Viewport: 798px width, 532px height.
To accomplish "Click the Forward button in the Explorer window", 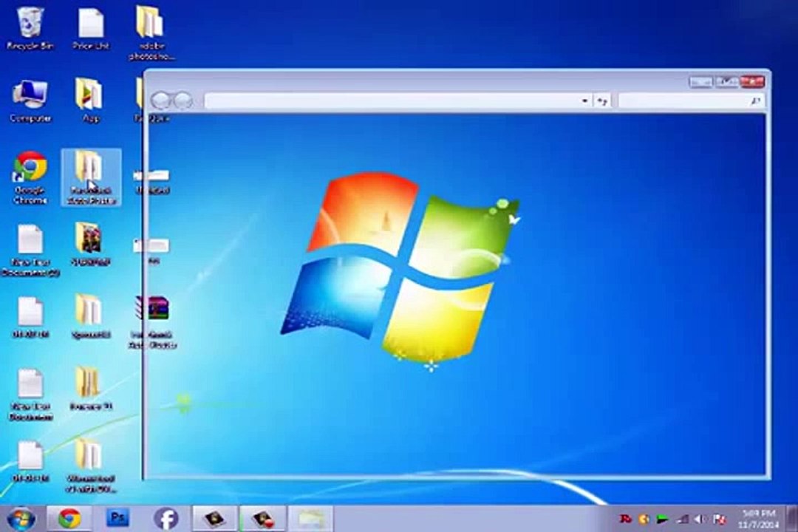I will 183,100.
